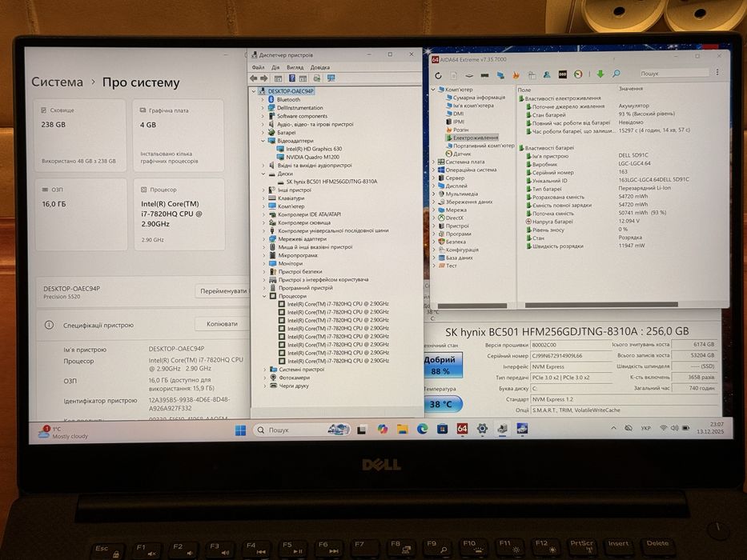The width and height of the screenshot is (747, 560).
Task: Open File Explorer from the taskbar
Action: click(x=403, y=429)
